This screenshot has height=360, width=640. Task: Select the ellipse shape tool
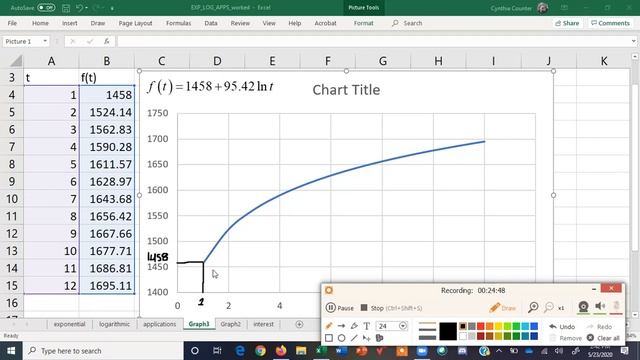(x=341, y=338)
